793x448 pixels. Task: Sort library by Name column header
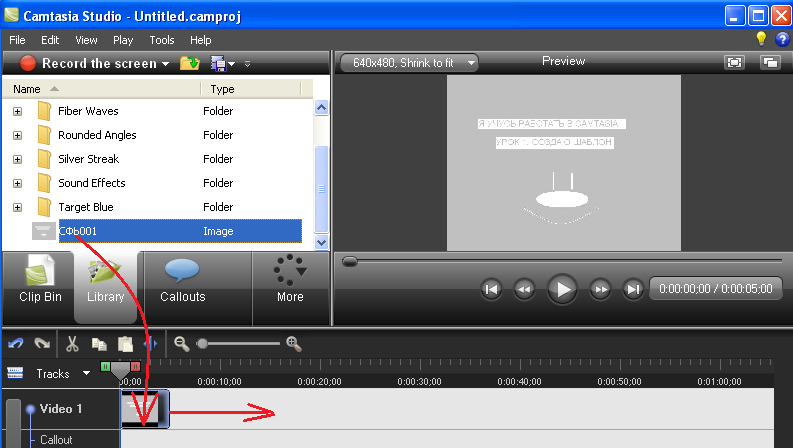[102, 89]
